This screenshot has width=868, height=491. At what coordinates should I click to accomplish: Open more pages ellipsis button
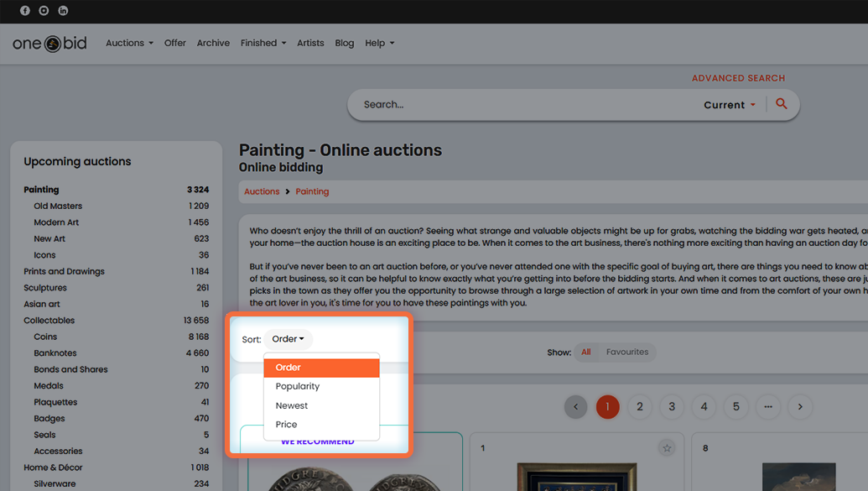pyautogui.click(x=768, y=407)
